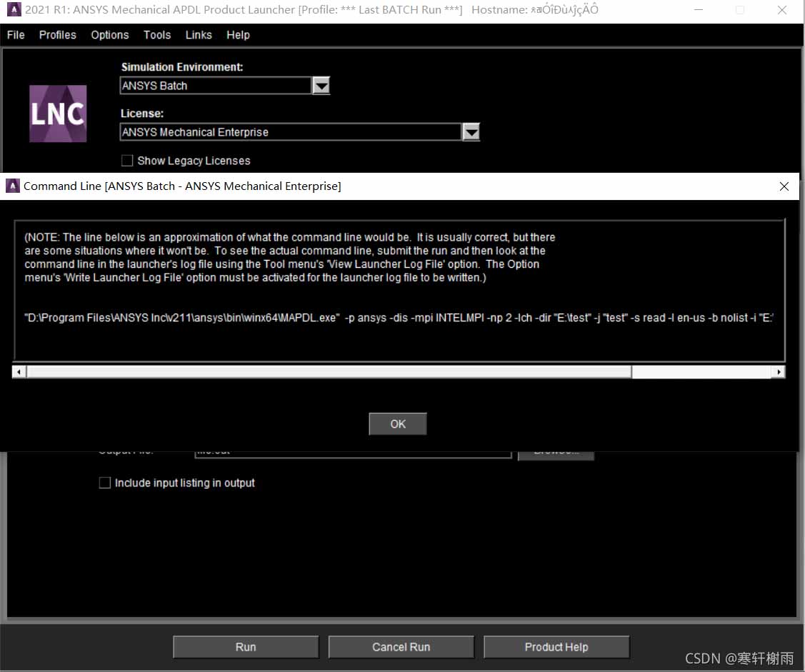Enable Show Legacy Licenses checkbox
Viewport: 805px width, 672px height.
click(x=127, y=161)
